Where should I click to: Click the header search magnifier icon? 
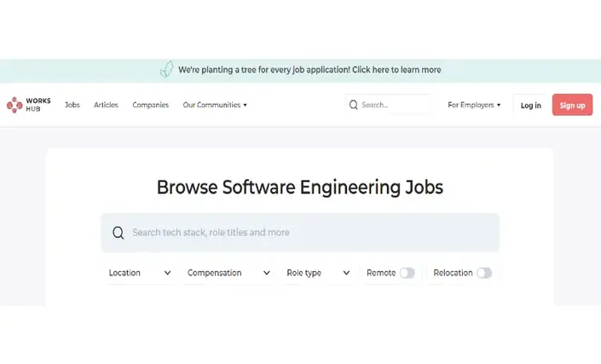[x=354, y=105]
